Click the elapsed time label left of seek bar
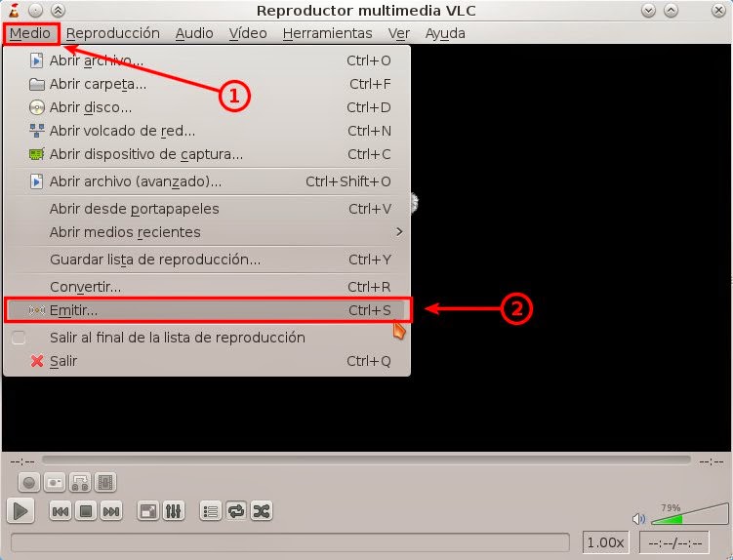The image size is (733, 560). click(x=22, y=461)
